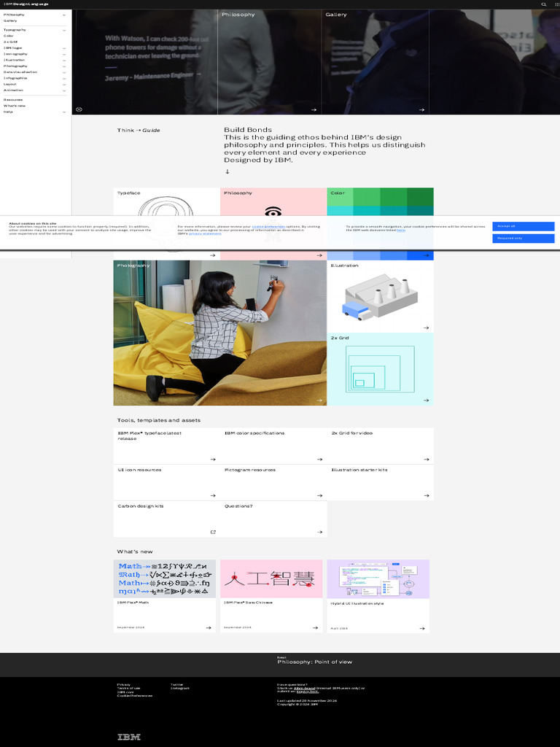Image resolution: width=560 pixels, height=747 pixels.
Task: Open Cookie Preferences footer link
Action: (x=135, y=696)
